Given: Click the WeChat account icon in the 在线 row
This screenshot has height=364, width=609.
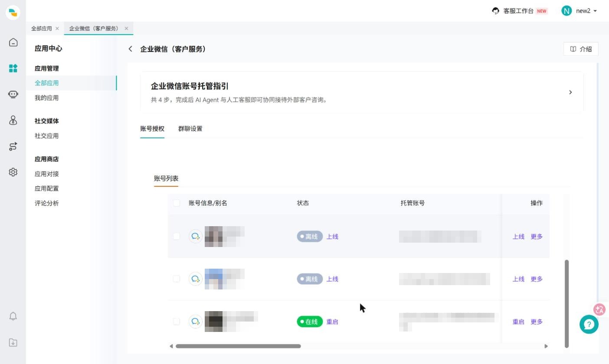Looking at the screenshot, I should tap(196, 322).
